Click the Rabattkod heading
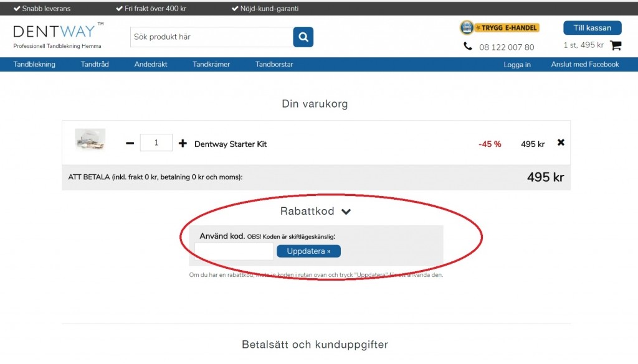 coord(307,212)
